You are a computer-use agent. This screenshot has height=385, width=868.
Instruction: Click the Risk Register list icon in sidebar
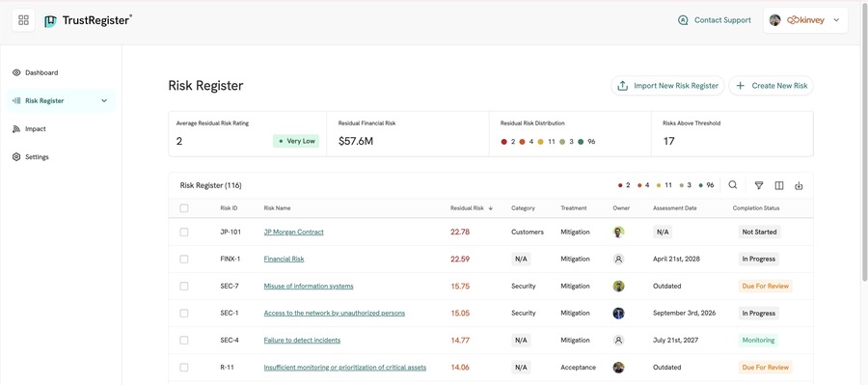pos(16,100)
